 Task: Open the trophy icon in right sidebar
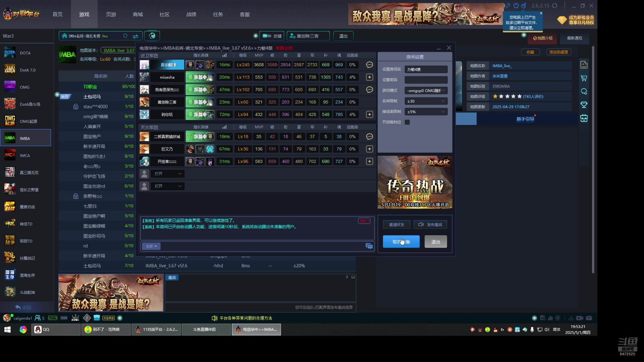click(x=584, y=105)
